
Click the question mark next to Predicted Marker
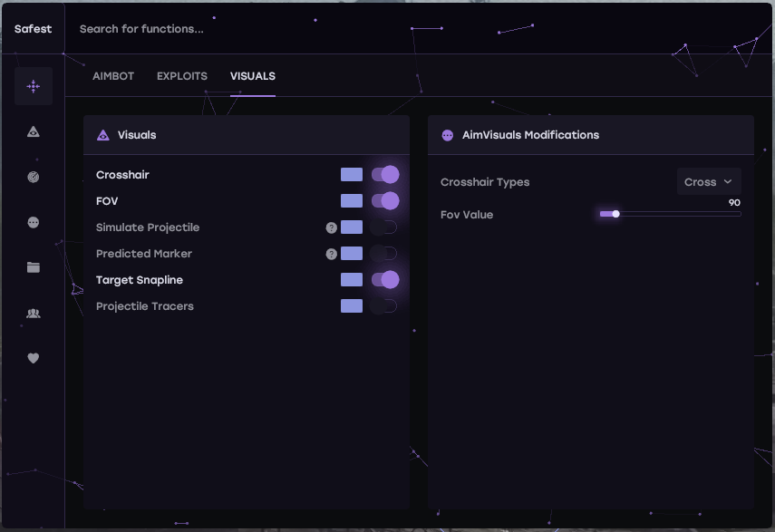332,254
